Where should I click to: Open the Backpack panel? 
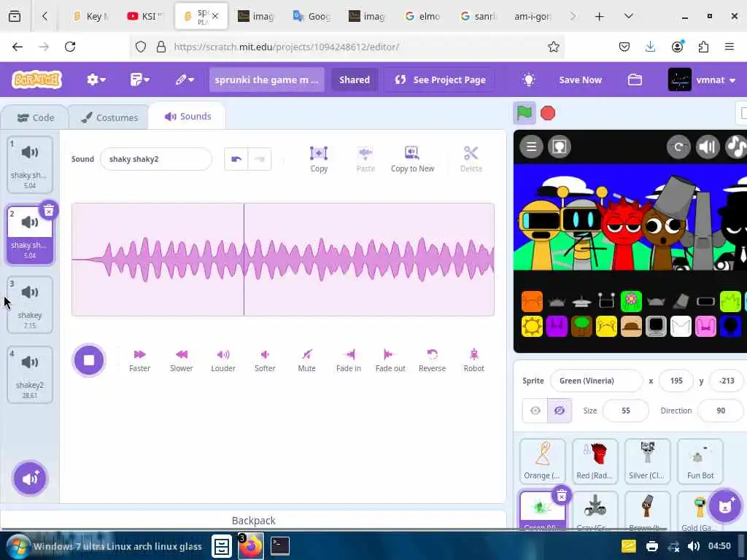[253, 521]
